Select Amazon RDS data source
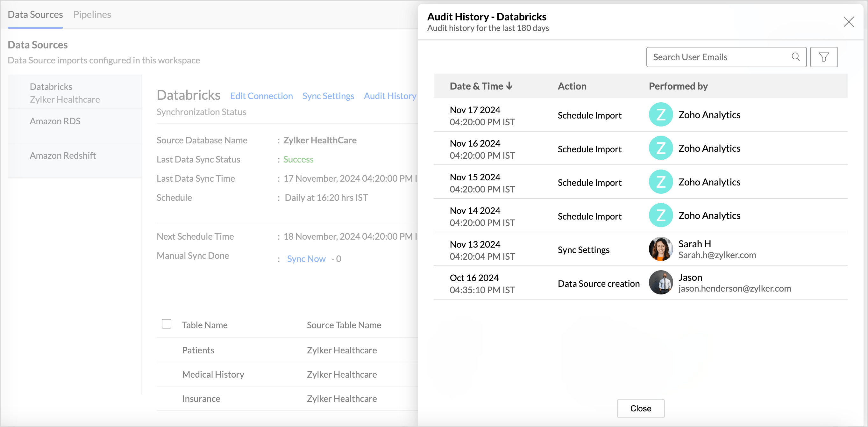 pos(55,121)
